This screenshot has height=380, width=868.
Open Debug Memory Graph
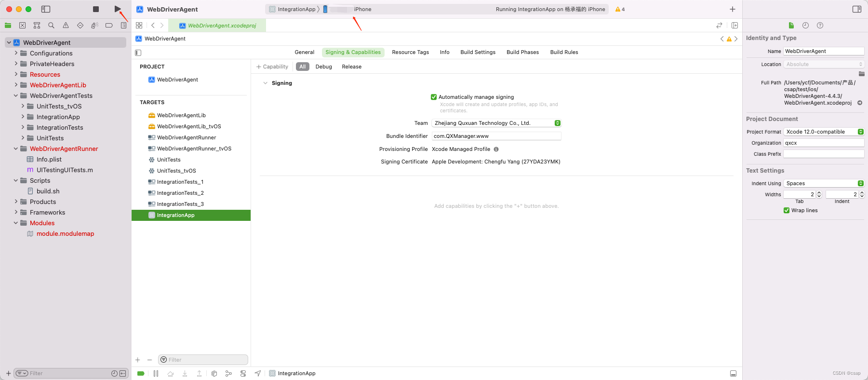coord(228,373)
